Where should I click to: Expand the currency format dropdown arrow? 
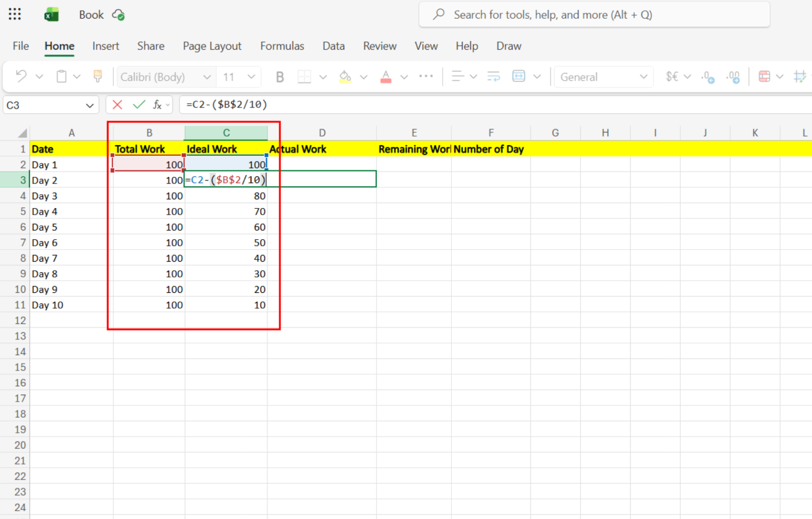point(687,77)
